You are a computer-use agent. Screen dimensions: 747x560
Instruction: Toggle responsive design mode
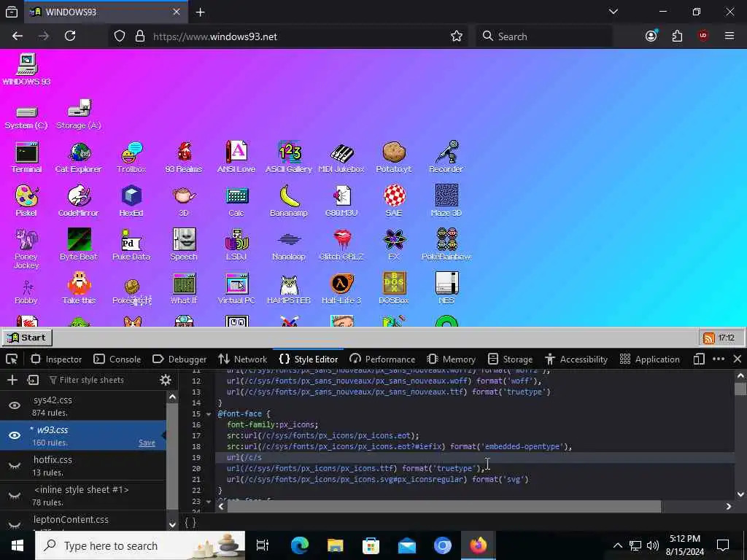point(699,359)
